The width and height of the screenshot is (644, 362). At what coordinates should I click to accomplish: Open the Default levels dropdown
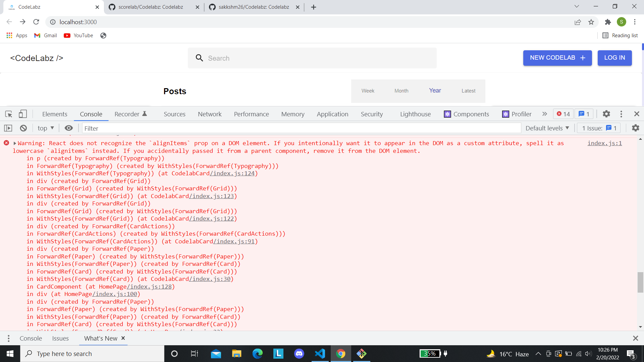point(547,128)
